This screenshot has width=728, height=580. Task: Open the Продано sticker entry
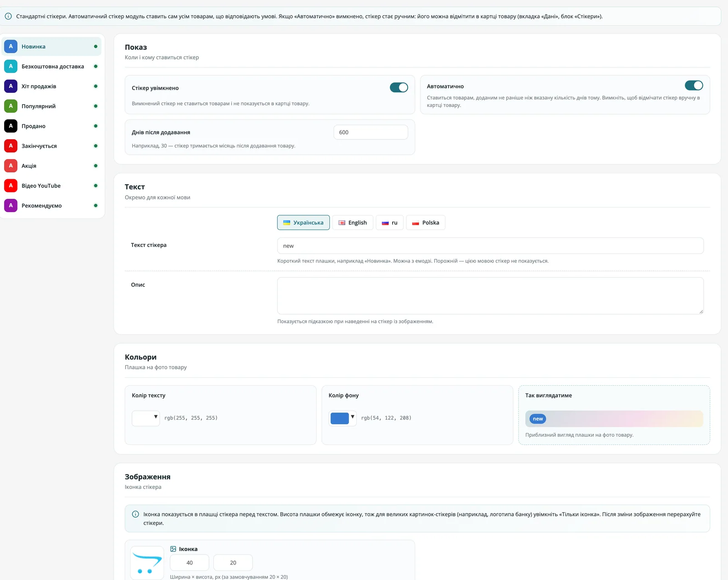tap(51, 126)
